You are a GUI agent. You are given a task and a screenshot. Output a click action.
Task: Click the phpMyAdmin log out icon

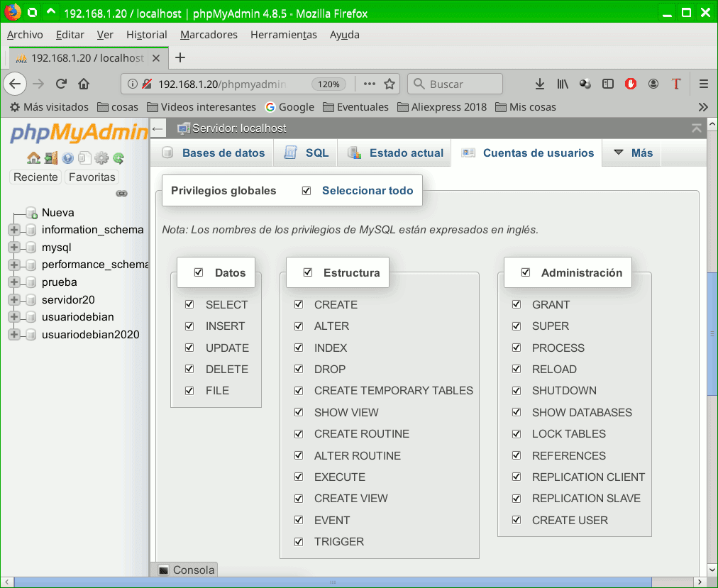pos(50,157)
